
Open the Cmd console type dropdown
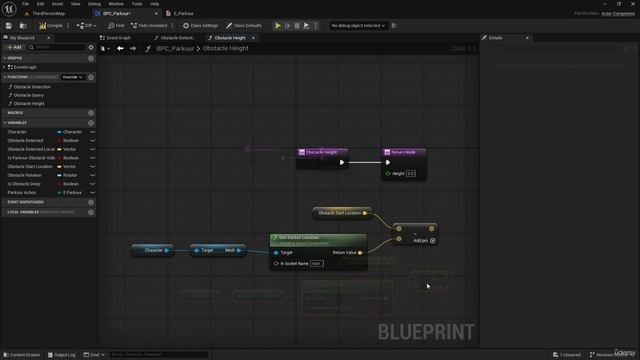pos(94,355)
